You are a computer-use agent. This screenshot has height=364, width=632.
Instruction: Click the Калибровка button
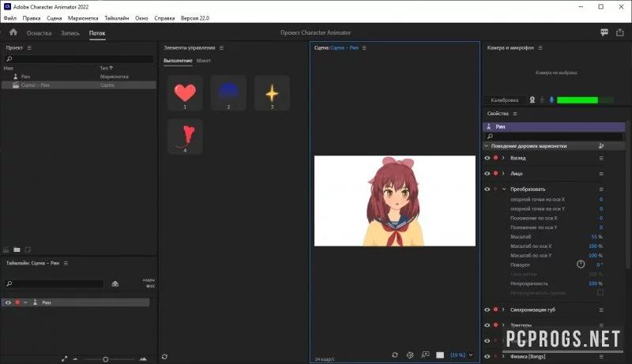tap(504, 99)
